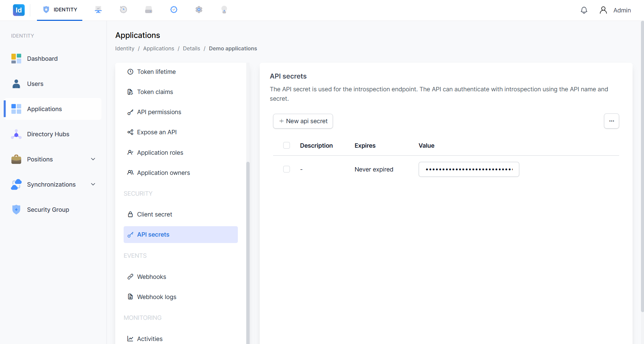This screenshot has width=644, height=344.
Task: Click the Application roles person icon
Action: click(x=130, y=153)
